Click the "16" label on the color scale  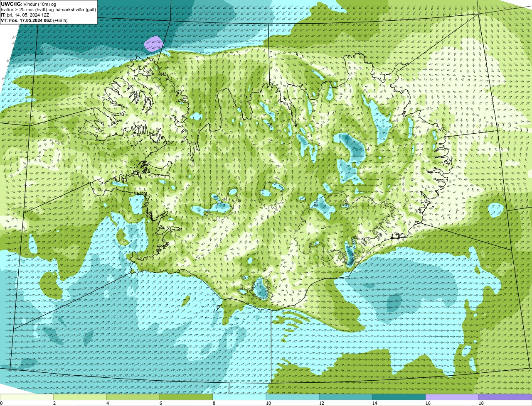click(x=428, y=403)
